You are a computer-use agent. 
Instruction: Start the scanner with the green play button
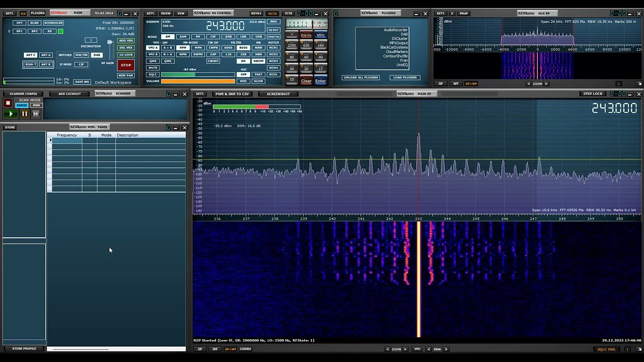click(x=11, y=114)
